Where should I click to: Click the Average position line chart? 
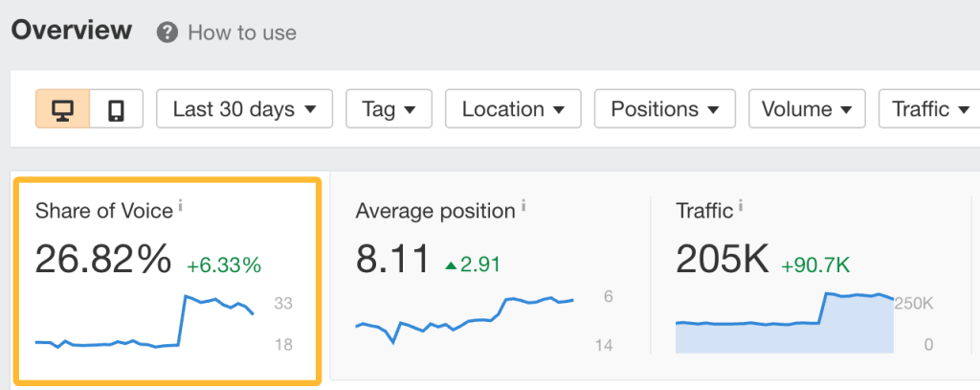click(464, 320)
